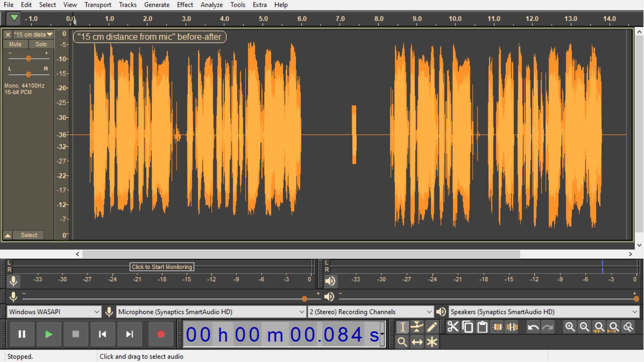Click the 7.0 mark on the timeline ruler
The image size is (644, 362).
[340, 19]
